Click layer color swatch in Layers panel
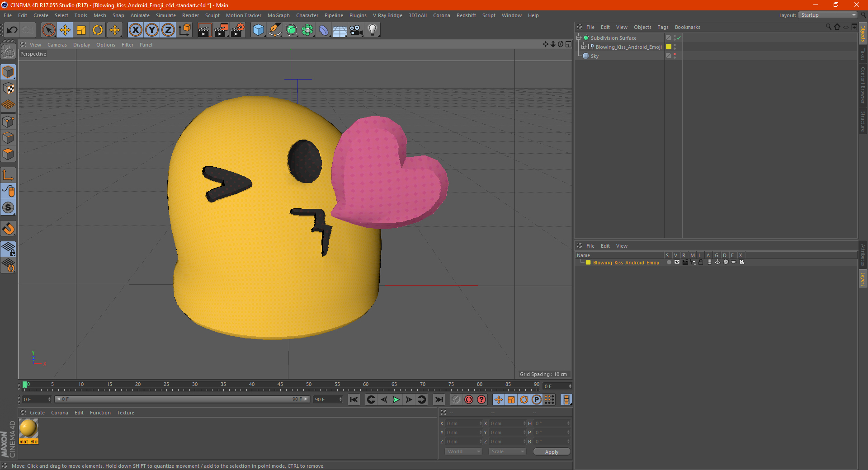868x470 pixels. [x=588, y=263]
